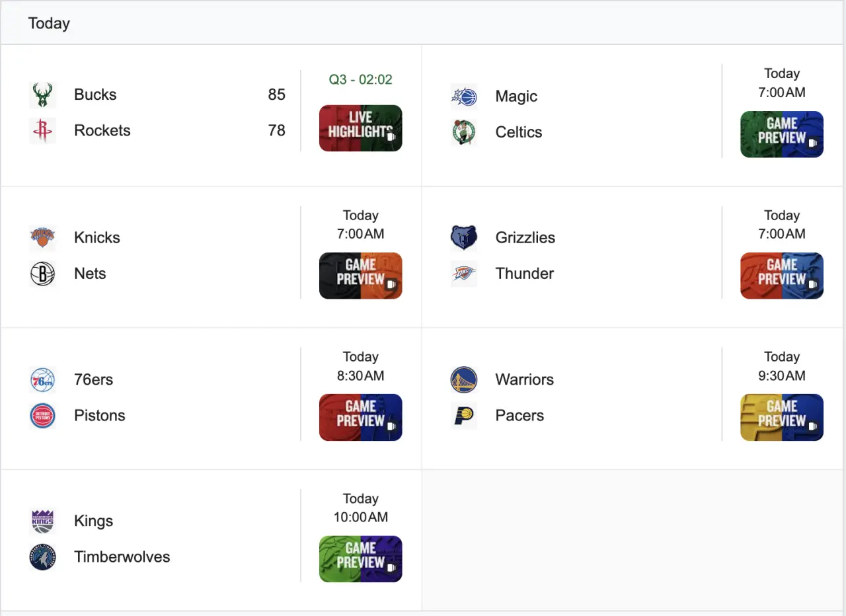Select the Detroit Pistons logo
The width and height of the screenshot is (846, 616).
pyautogui.click(x=42, y=416)
